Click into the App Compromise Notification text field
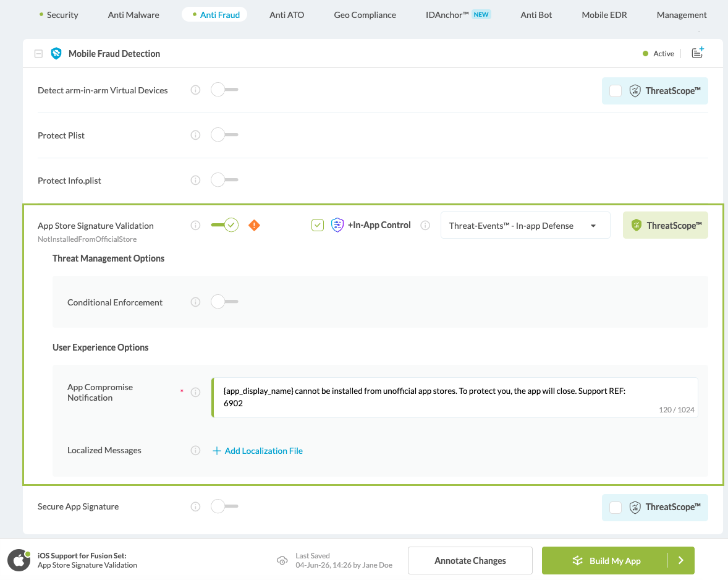728x580 pixels. tap(454, 398)
